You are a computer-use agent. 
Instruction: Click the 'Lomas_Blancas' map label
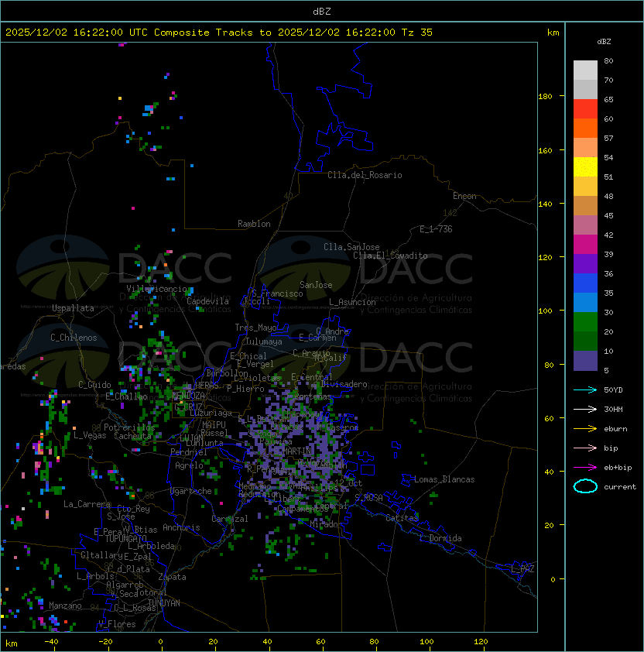tap(444, 479)
